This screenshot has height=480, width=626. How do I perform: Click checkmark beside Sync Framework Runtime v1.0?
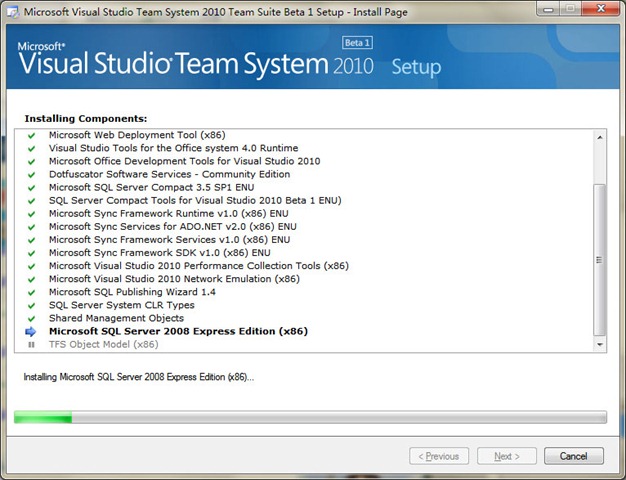click(31, 214)
